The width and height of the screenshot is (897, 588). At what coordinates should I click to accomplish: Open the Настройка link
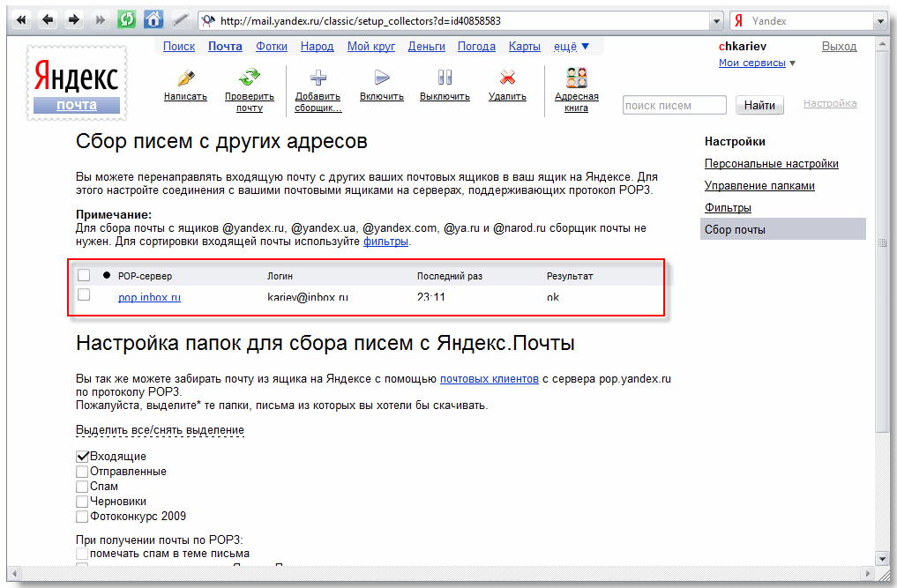(x=829, y=103)
